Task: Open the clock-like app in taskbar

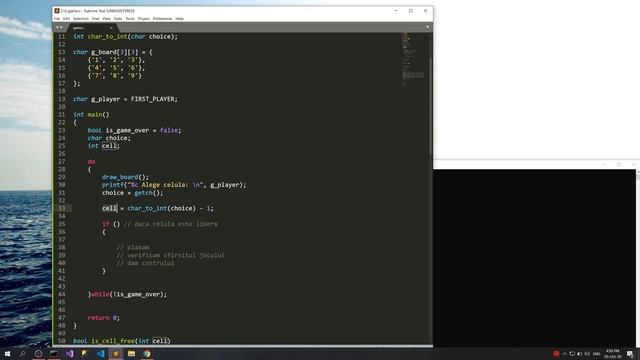Action: click(38, 354)
